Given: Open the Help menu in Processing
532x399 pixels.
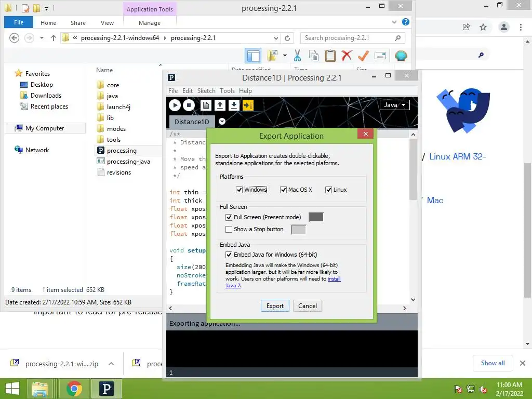Looking at the screenshot, I should [245, 91].
